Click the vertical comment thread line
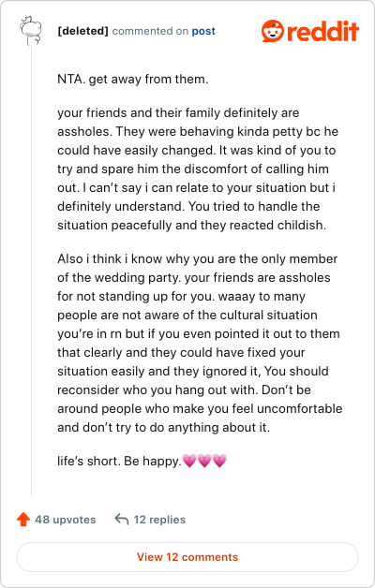The height and width of the screenshot is (588, 375). [x=31, y=272]
